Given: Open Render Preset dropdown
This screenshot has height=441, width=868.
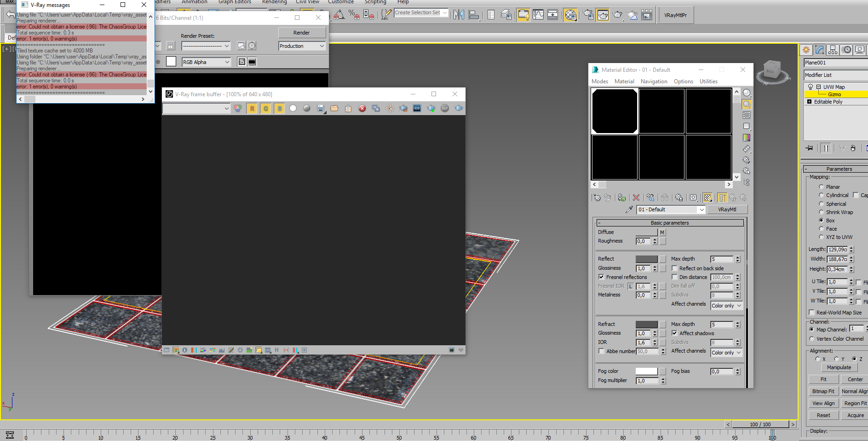Looking at the screenshot, I should pos(206,46).
